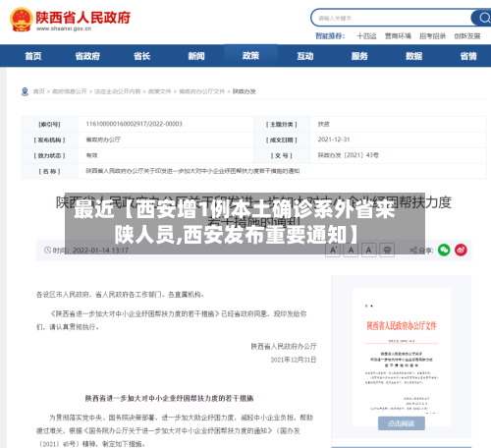Click the print page icon
The width and height of the screenshot is (491, 448).
click(387, 251)
